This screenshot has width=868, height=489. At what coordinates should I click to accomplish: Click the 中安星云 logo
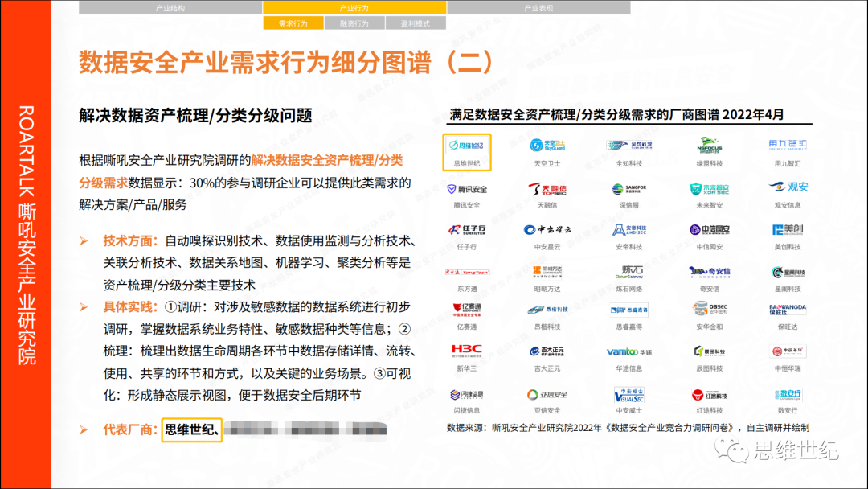547,229
